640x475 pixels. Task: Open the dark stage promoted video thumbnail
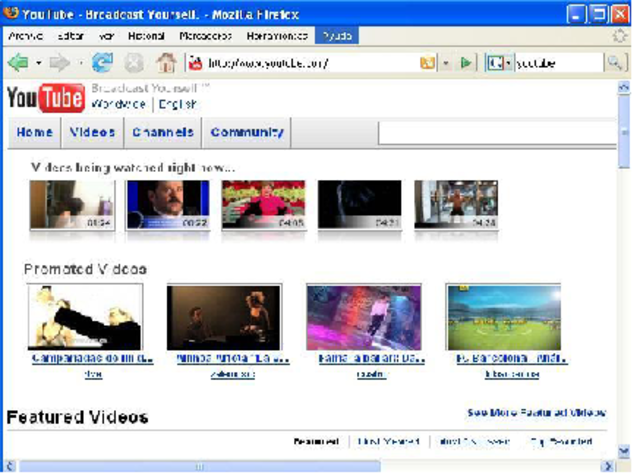224,317
